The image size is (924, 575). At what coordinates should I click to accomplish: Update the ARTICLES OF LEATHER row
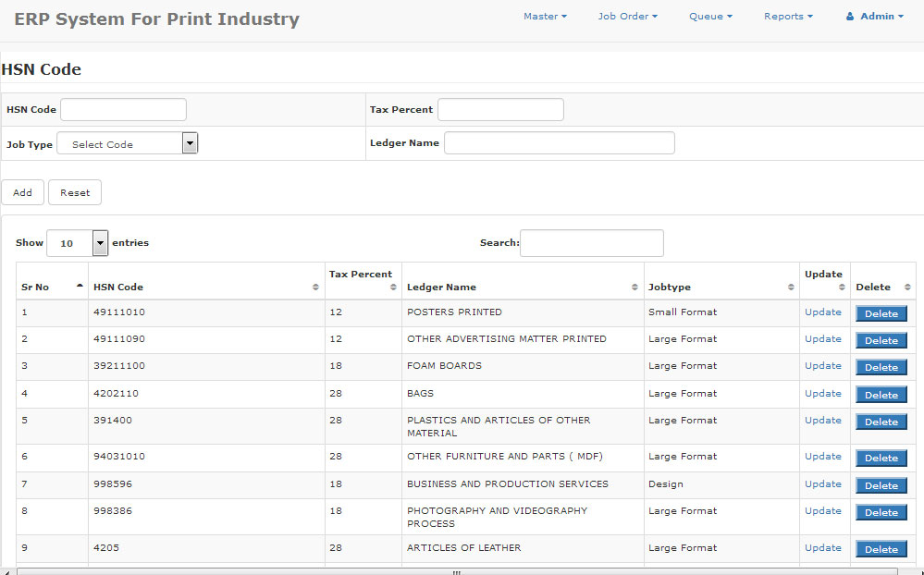[x=822, y=548]
